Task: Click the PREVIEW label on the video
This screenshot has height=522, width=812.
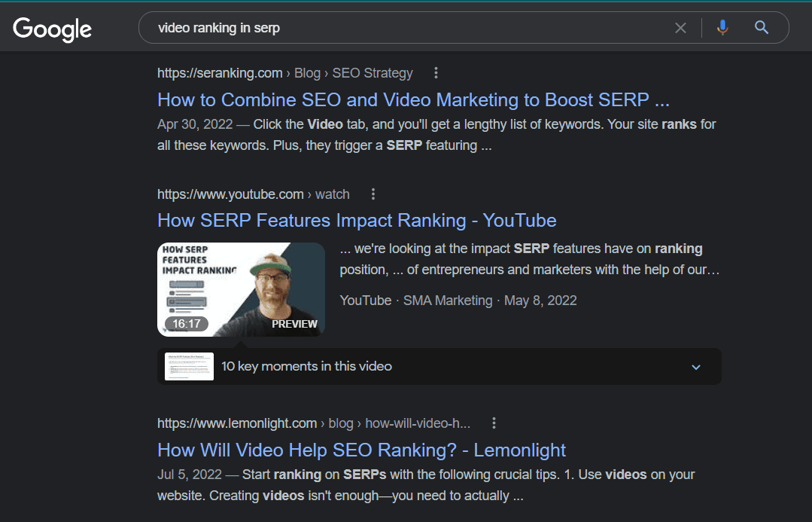Action: (294, 324)
